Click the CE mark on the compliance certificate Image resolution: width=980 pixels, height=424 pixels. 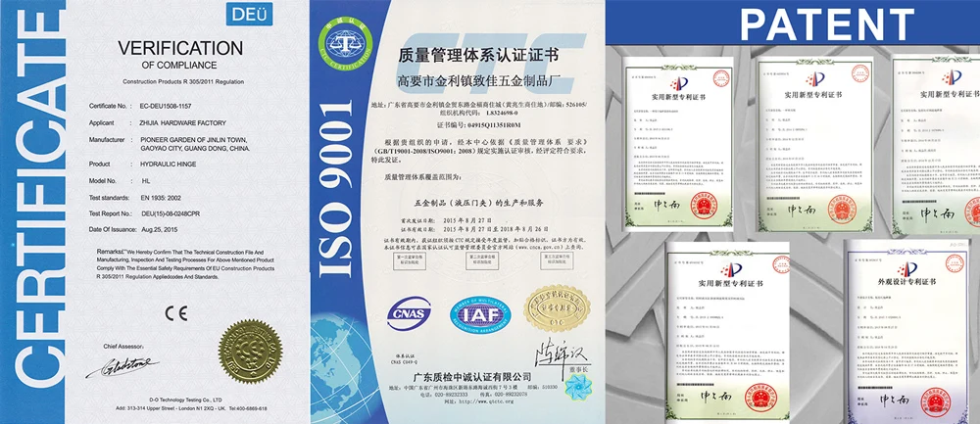(x=175, y=313)
